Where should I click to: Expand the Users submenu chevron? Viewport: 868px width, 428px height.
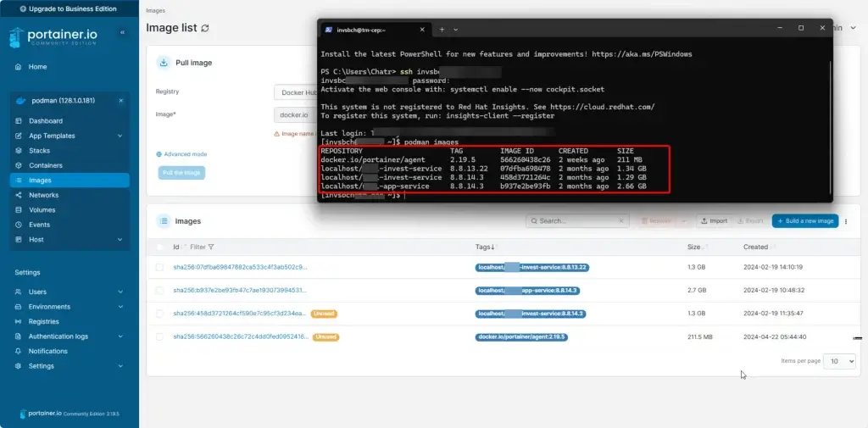pyautogui.click(x=120, y=292)
